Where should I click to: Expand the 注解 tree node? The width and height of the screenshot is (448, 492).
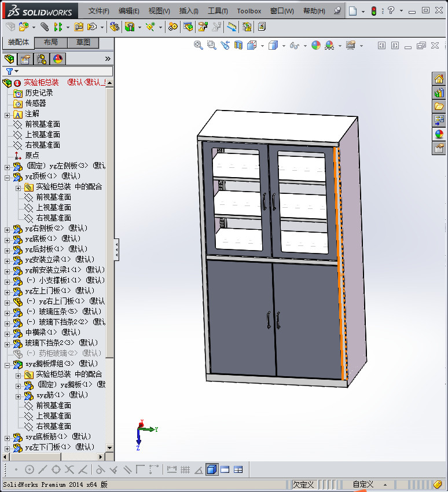pyautogui.click(x=7, y=115)
